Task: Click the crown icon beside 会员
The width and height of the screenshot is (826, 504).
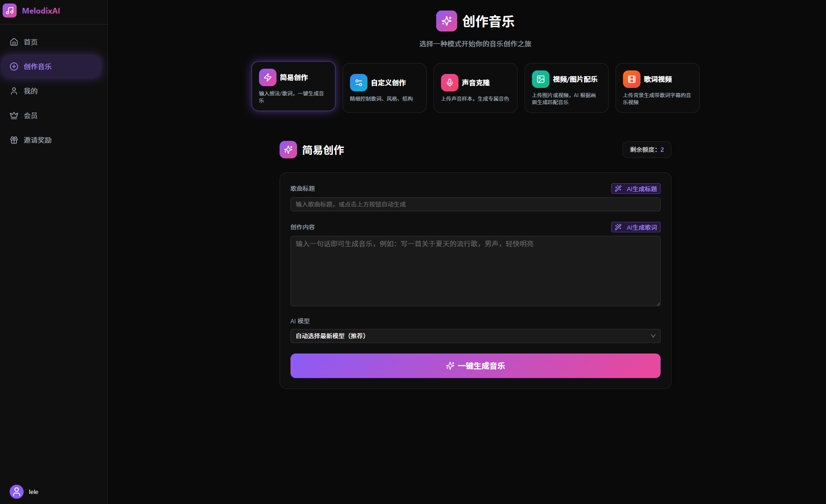Action: pos(14,115)
